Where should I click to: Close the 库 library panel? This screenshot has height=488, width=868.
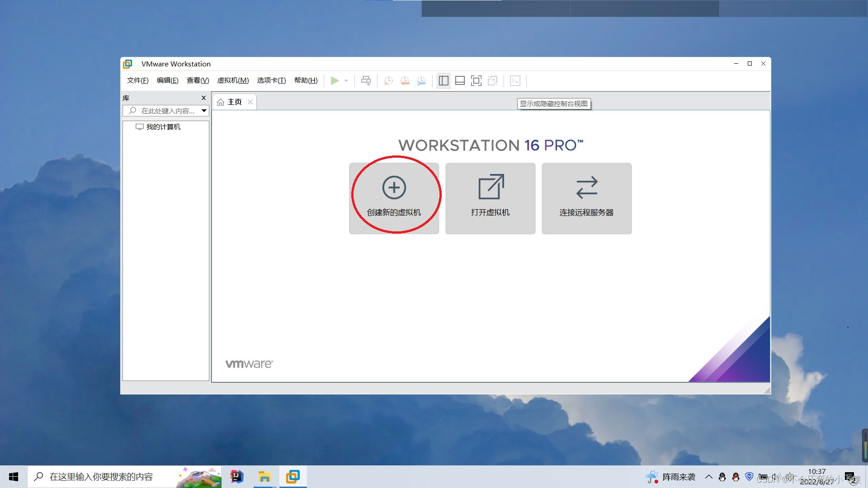click(x=203, y=98)
